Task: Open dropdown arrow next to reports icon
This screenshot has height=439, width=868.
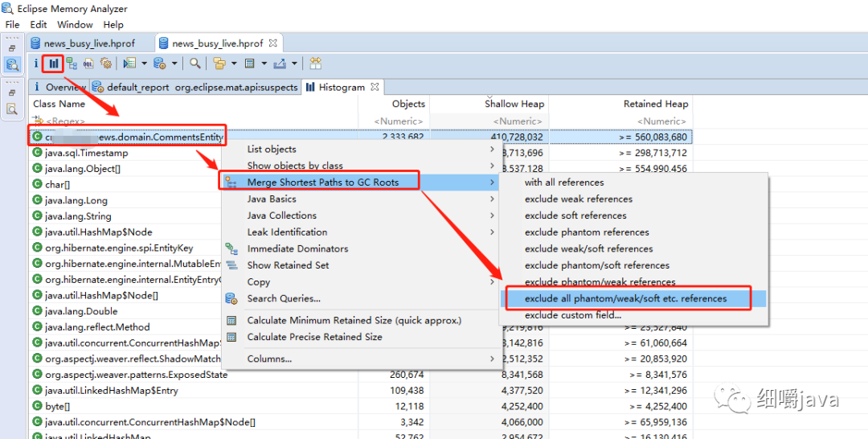Action: point(144,64)
